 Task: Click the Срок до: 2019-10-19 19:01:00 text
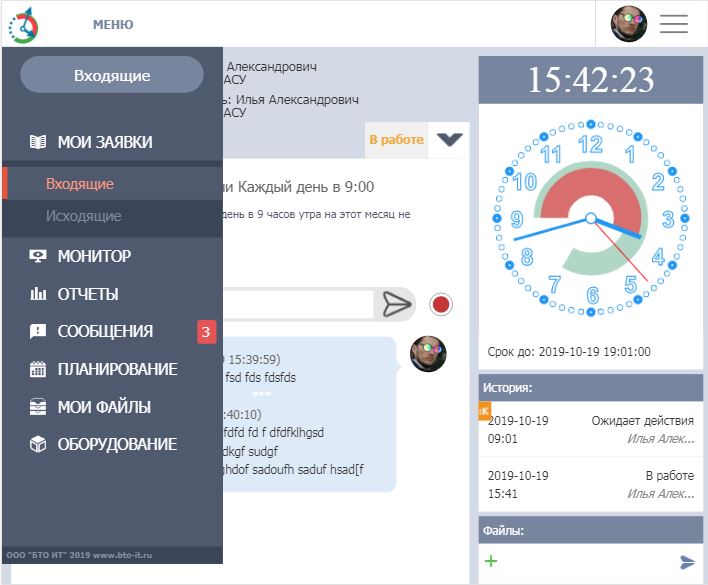click(x=569, y=352)
